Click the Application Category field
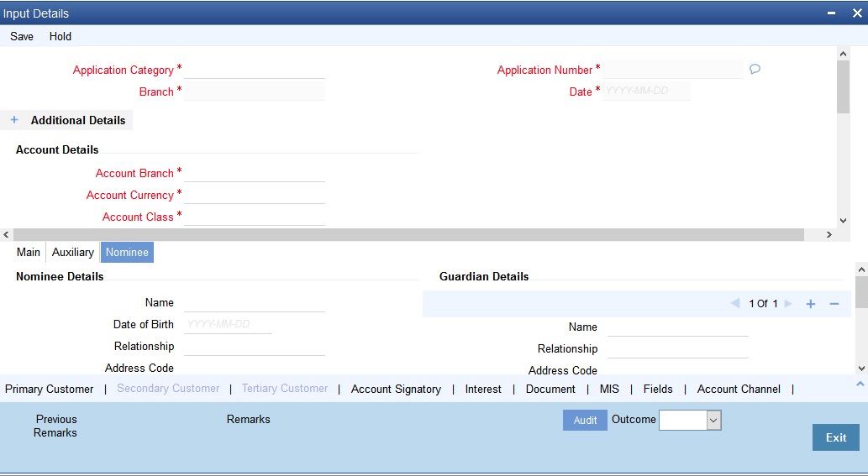This screenshot has height=476, width=868. (x=255, y=70)
